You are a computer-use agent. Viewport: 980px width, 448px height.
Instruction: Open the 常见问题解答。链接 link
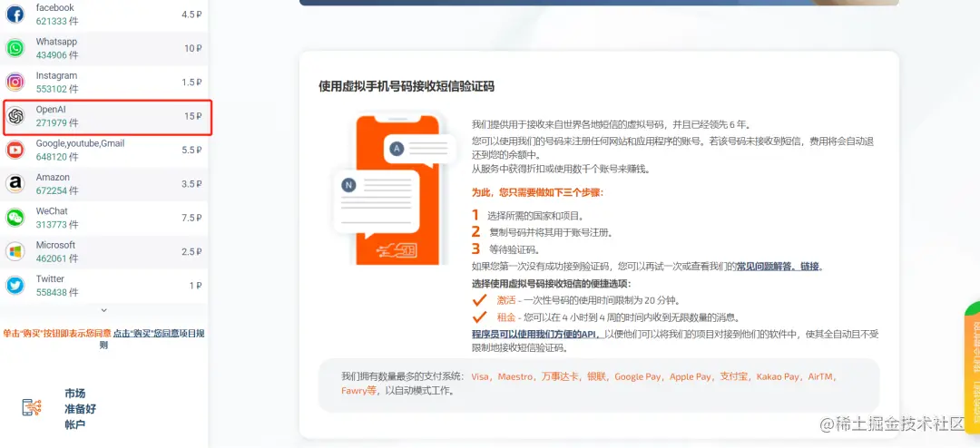coord(779,267)
